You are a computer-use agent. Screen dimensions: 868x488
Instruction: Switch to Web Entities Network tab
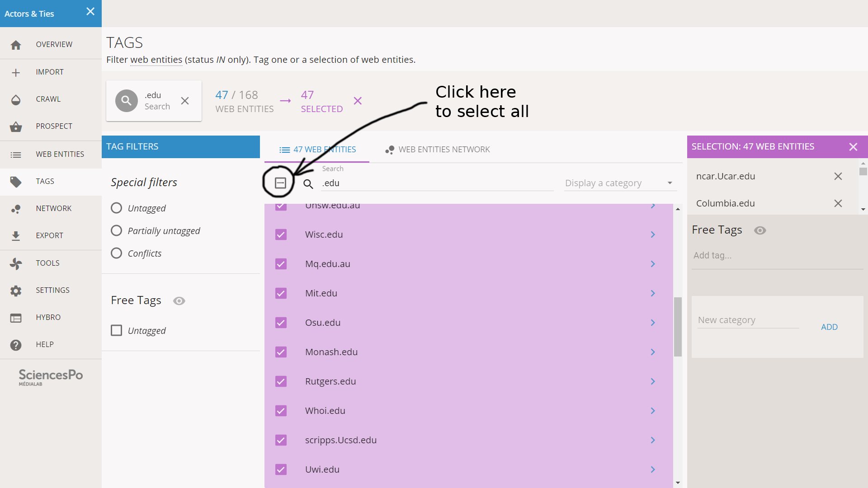(437, 150)
